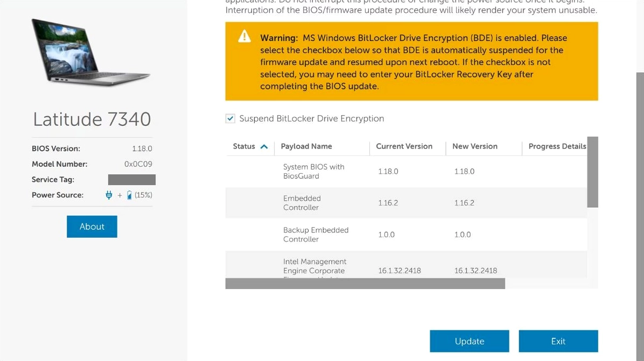Click the AC power plug icon next to Power Source
Viewport: 644px width, 361px height.
(x=108, y=195)
